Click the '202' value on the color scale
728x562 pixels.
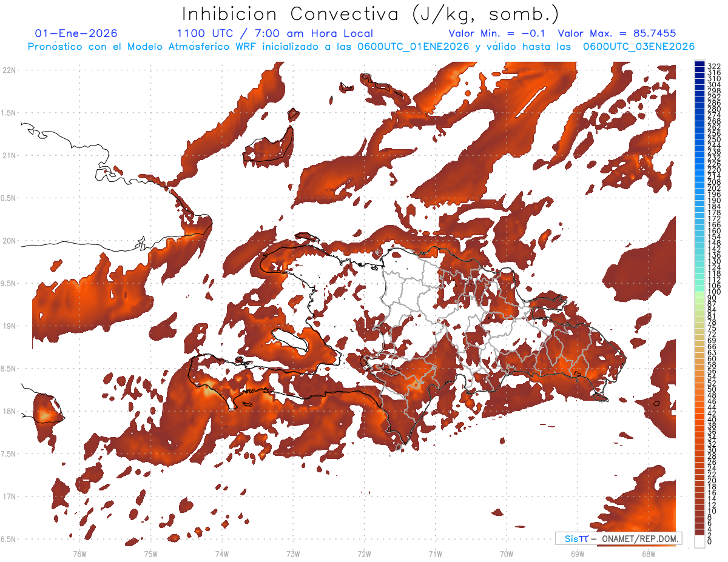tap(714, 188)
